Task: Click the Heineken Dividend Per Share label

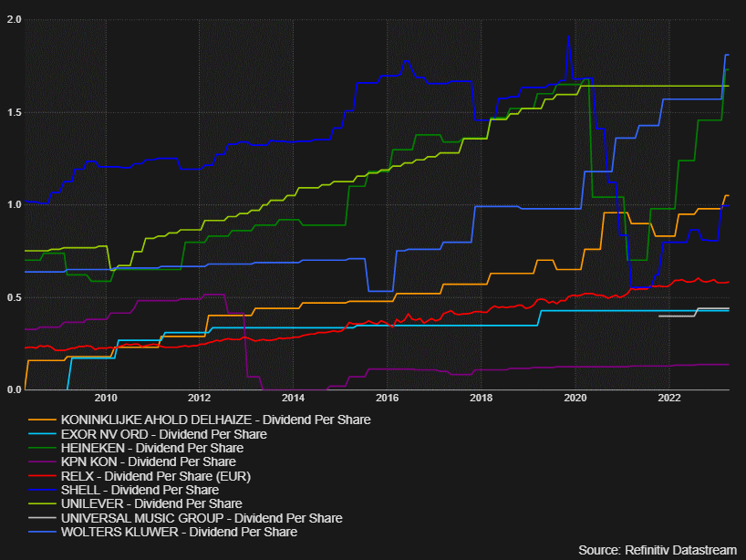Action: click(152, 448)
